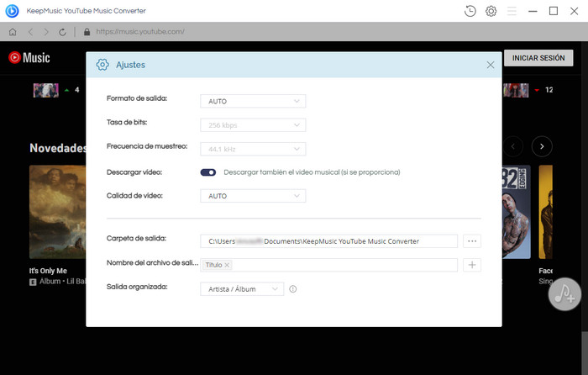Click the Novedades section heading
588x375 pixels.
point(58,148)
